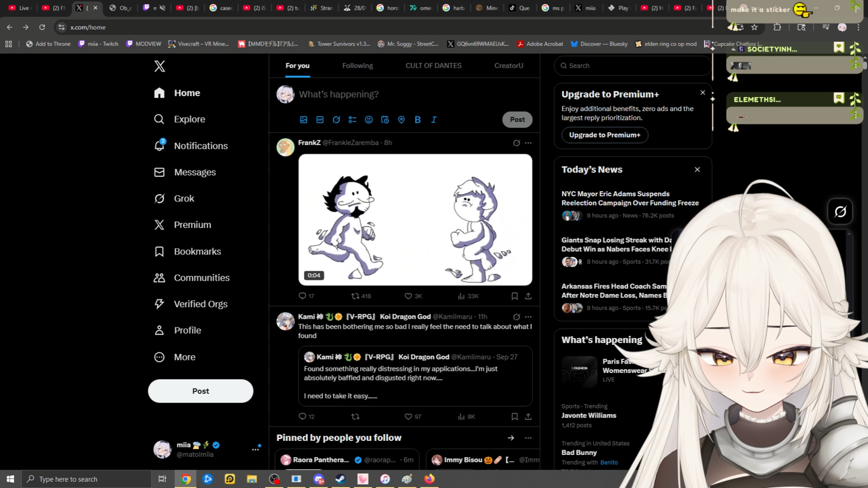Expand pinned posts with arrow
This screenshot has width=868, height=488.
tap(511, 438)
